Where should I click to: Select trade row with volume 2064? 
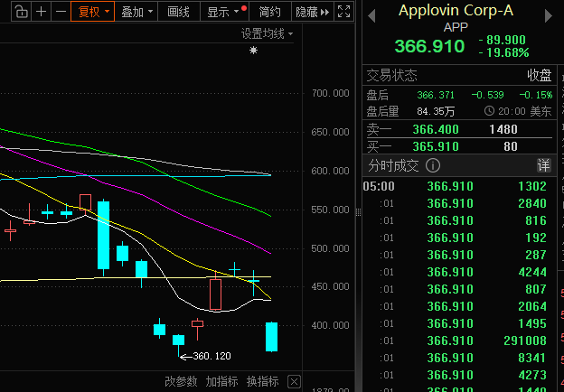pyautogui.click(x=459, y=306)
